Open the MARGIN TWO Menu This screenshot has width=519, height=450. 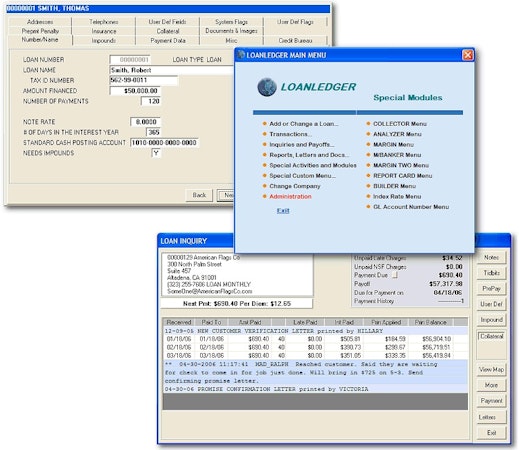401,165
